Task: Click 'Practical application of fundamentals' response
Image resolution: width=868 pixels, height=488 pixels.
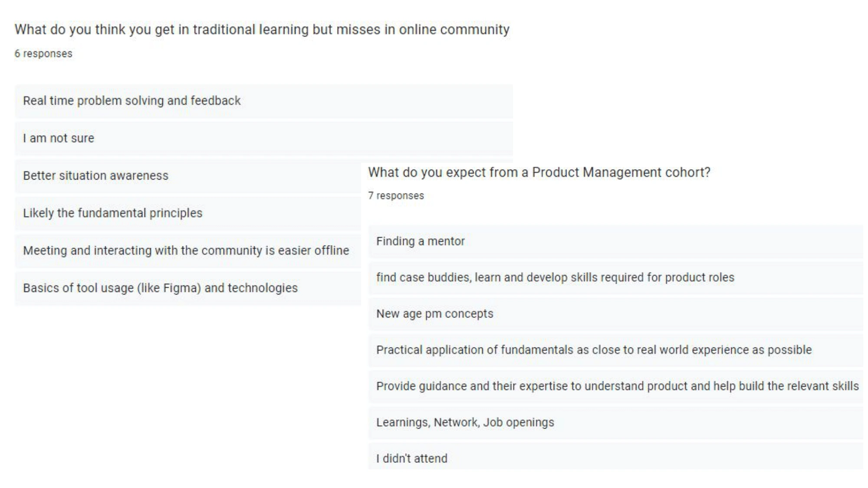Action: coord(616,350)
